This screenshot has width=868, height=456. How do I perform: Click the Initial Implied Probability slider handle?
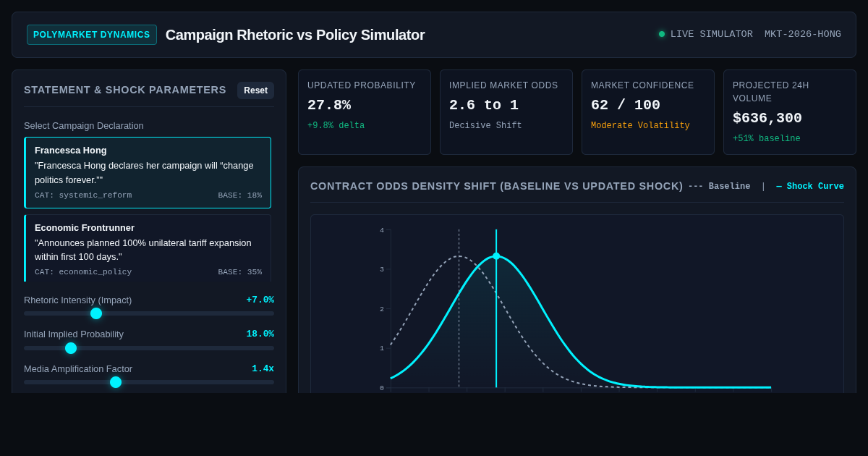tap(71, 348)
